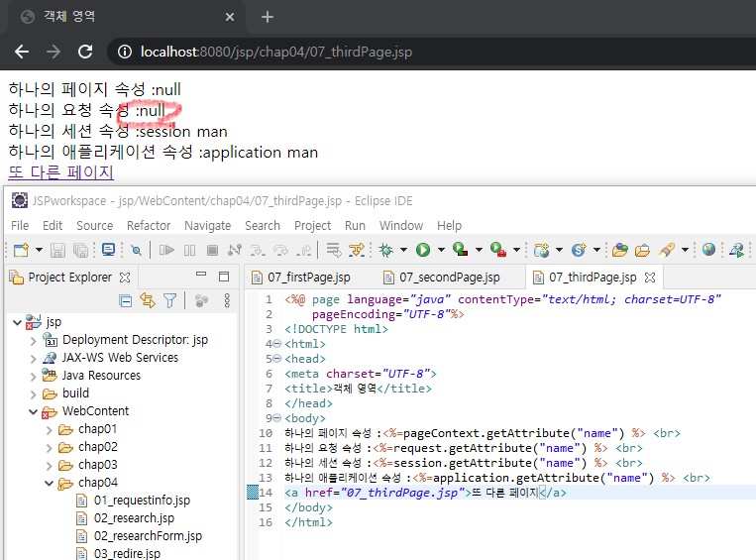Maximize the Project Explorer panel
756x560 pixels.
pos(224,277)
